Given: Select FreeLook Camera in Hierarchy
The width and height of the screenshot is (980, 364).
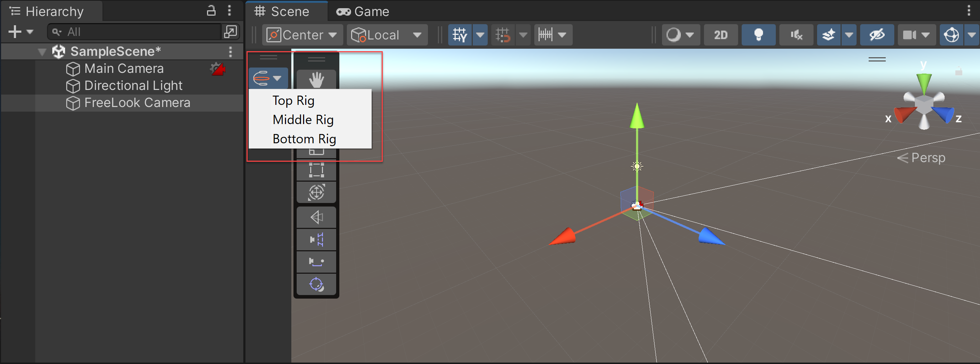Looking at the screenshot, I should click(137, 103).
